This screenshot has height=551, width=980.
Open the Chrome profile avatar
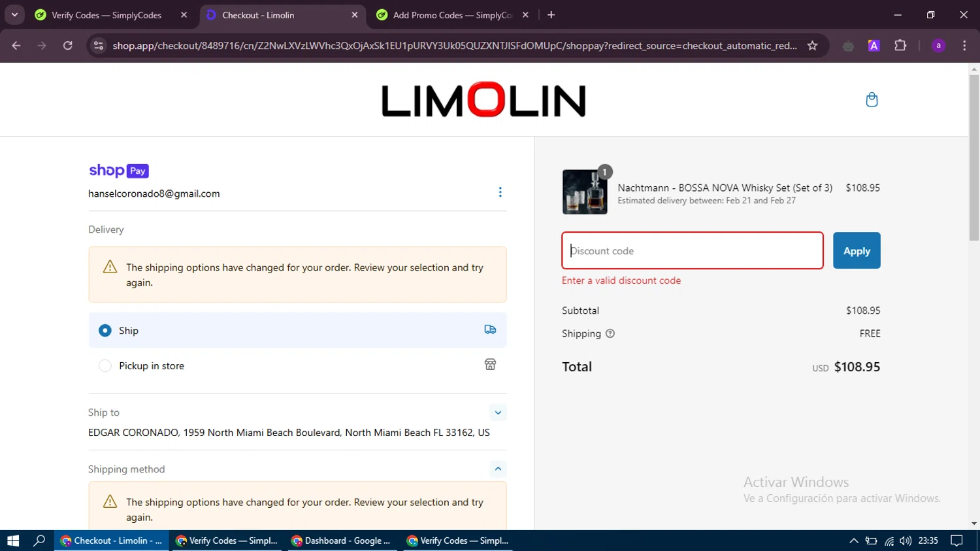point(938,46)
